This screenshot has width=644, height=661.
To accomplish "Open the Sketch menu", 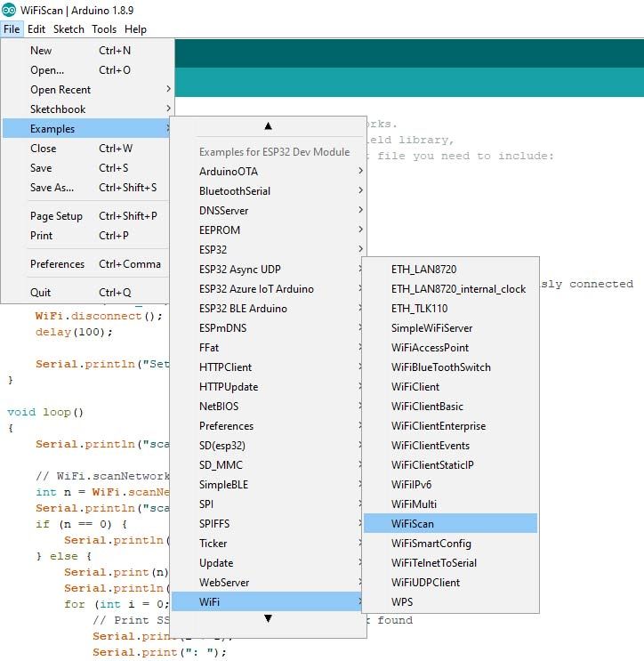I will (68, 29).
